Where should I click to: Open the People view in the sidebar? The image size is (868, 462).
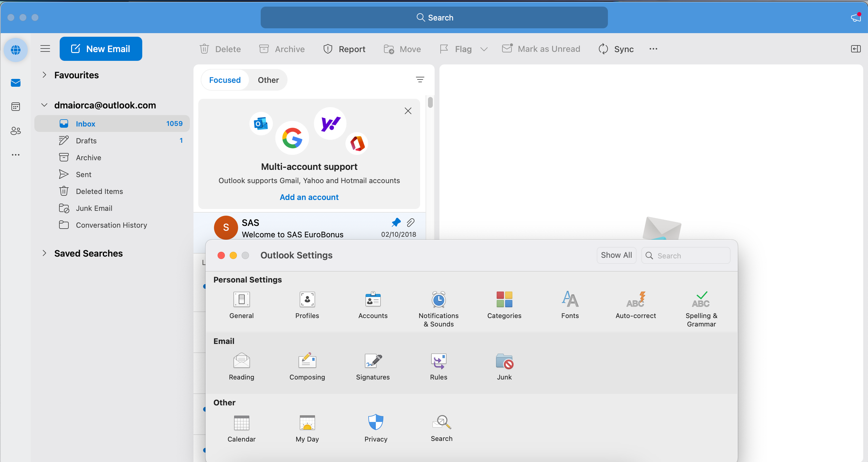point(15,131)
